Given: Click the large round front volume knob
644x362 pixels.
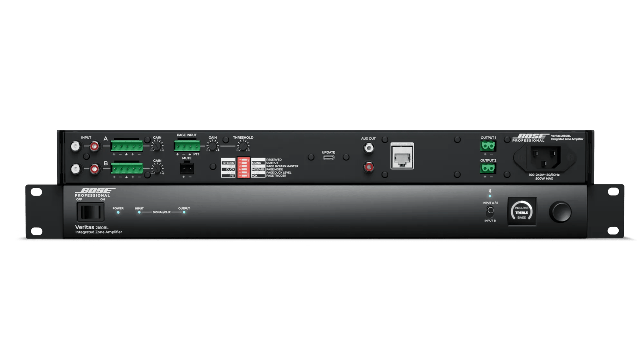Looking at the screenshot, I should [x=560, y=212].
